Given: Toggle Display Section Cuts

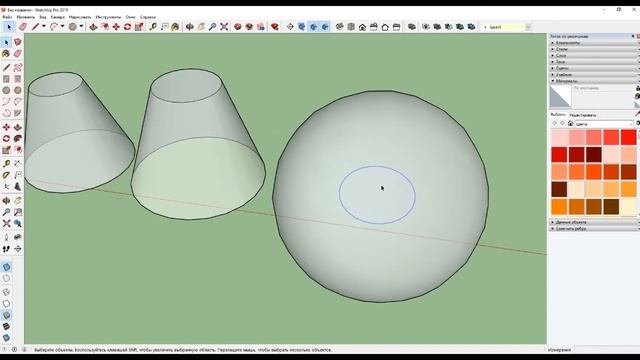Looking at the screenshot, I should [313, 27].
